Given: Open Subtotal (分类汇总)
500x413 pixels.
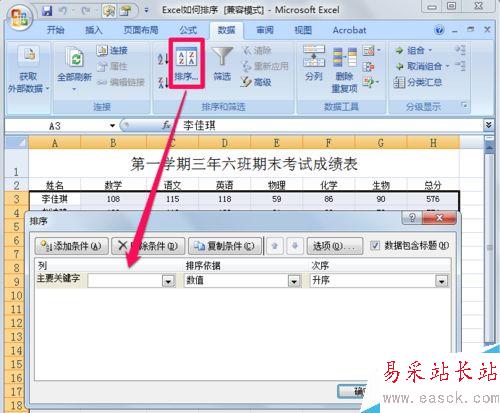Looking at the screenshot, I should [x=417, y=82].
